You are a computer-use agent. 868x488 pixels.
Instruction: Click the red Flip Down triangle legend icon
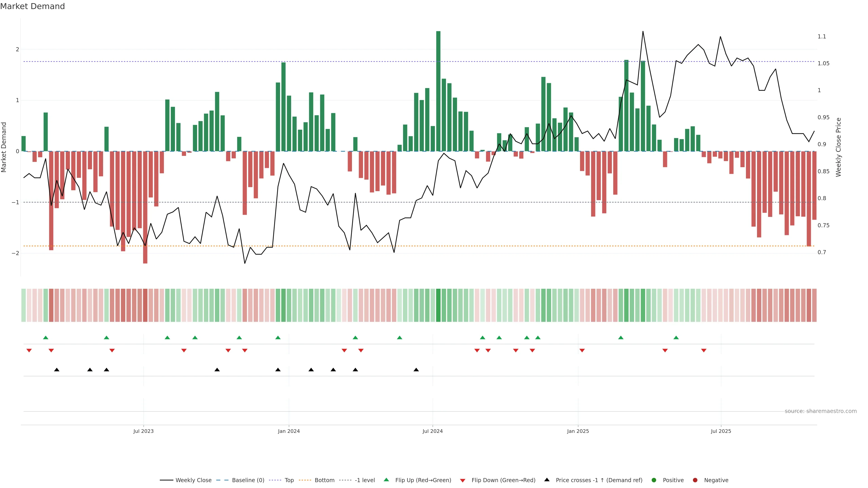[463, 481]
